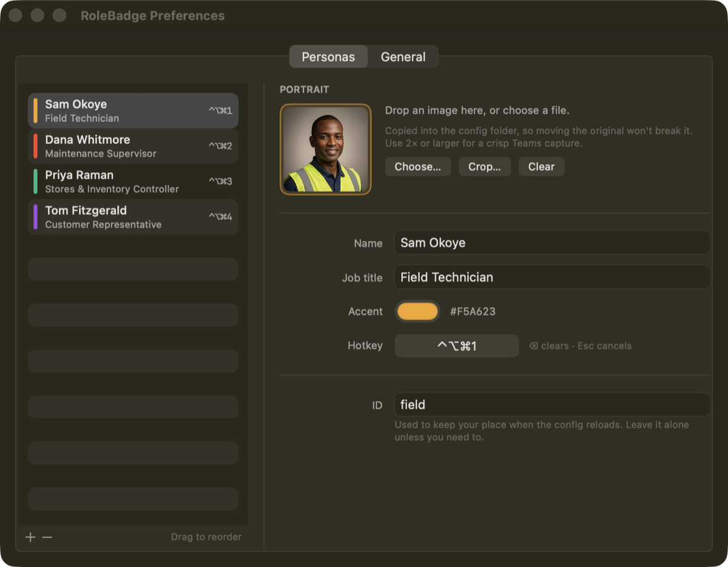
Task: Click the ^⌥⌘2 shortcut on Dana's row
Action: [x=220, y=146]
